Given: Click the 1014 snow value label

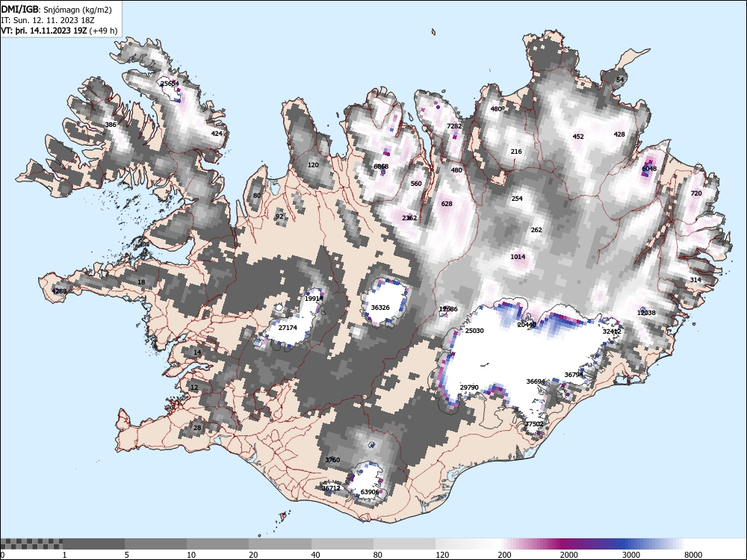Looking at the screenshot, I should click(x=518, y=257).
